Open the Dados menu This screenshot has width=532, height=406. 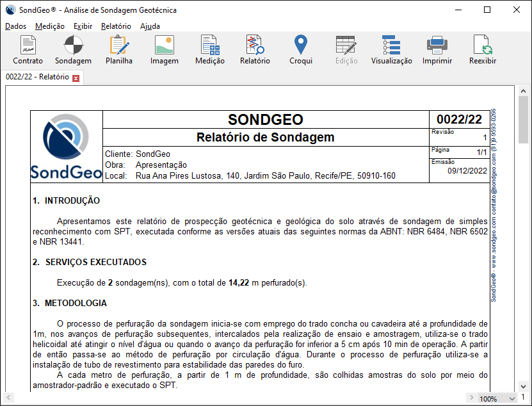tap(15, 26)
